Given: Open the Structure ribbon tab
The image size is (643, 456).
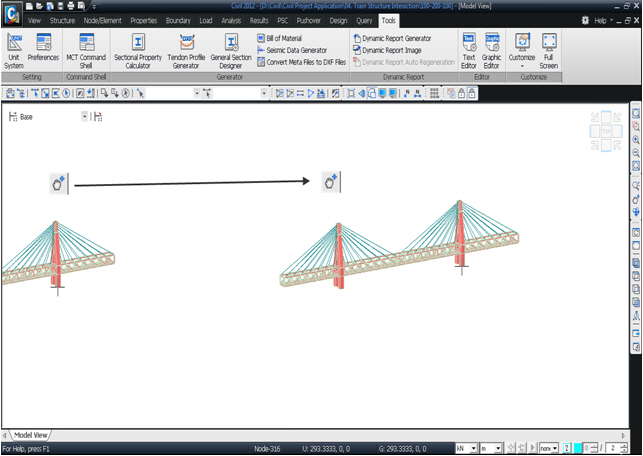Looking at the screenshot, I should click(x=62, y=20).
